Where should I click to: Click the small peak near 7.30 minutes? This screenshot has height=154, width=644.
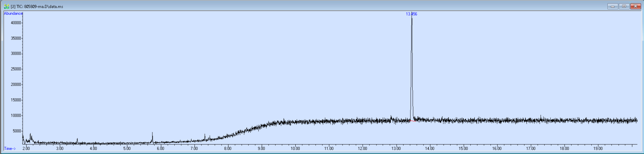pyautogui.click(x=205, y=137)
